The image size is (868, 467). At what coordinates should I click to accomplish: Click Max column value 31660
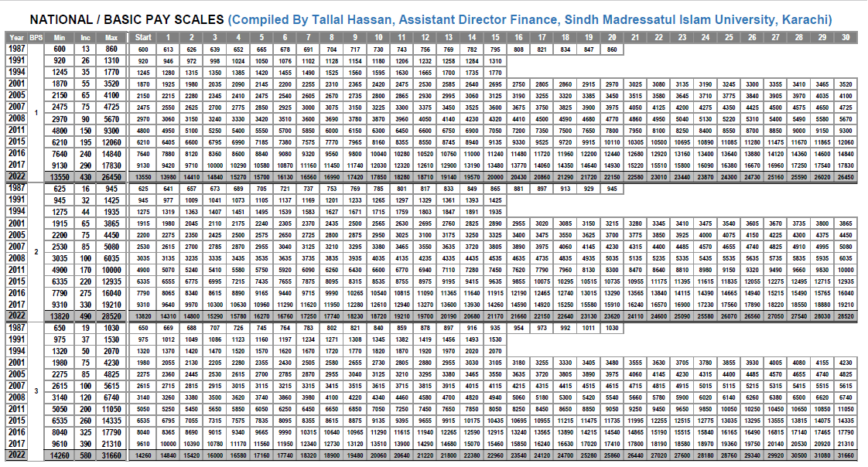(111, 455)
